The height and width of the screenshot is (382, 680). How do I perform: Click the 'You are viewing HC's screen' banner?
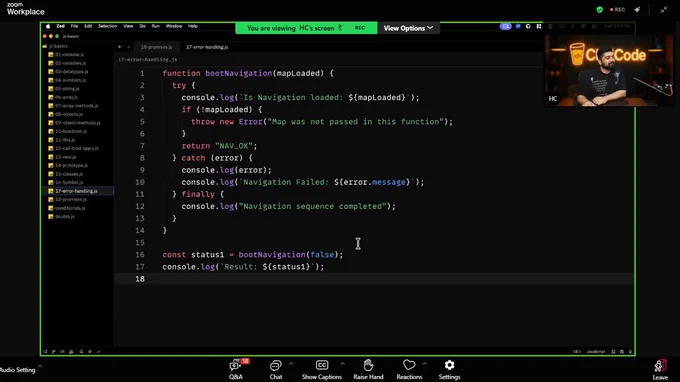(x=306, y=28)
